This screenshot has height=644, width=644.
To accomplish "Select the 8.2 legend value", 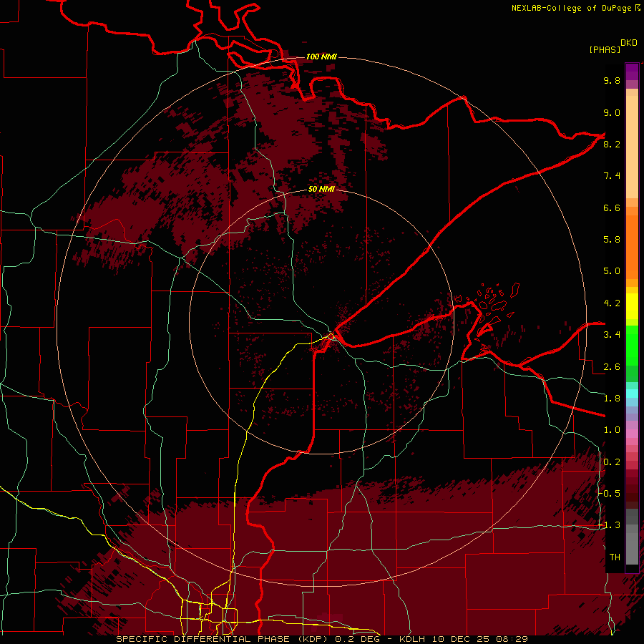I will coord(612,144).
